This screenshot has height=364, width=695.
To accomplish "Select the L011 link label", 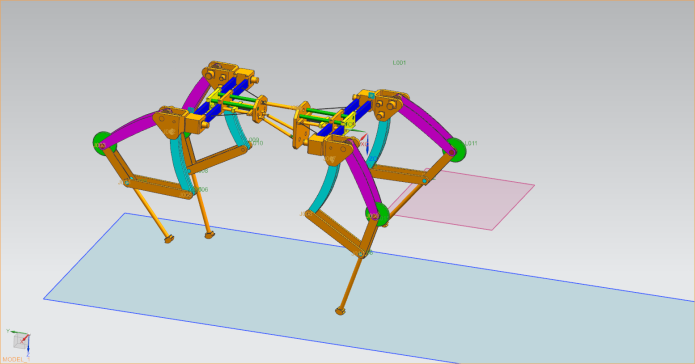I will tap(471, 143).
